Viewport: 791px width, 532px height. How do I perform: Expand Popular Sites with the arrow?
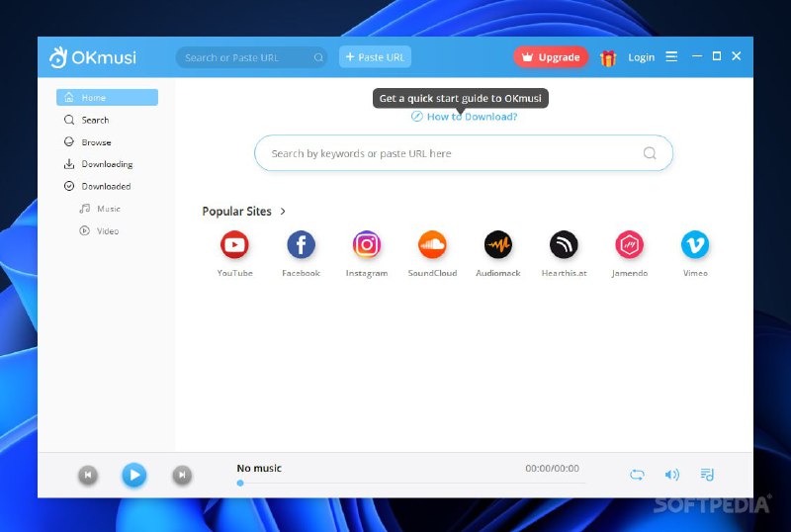283,211
